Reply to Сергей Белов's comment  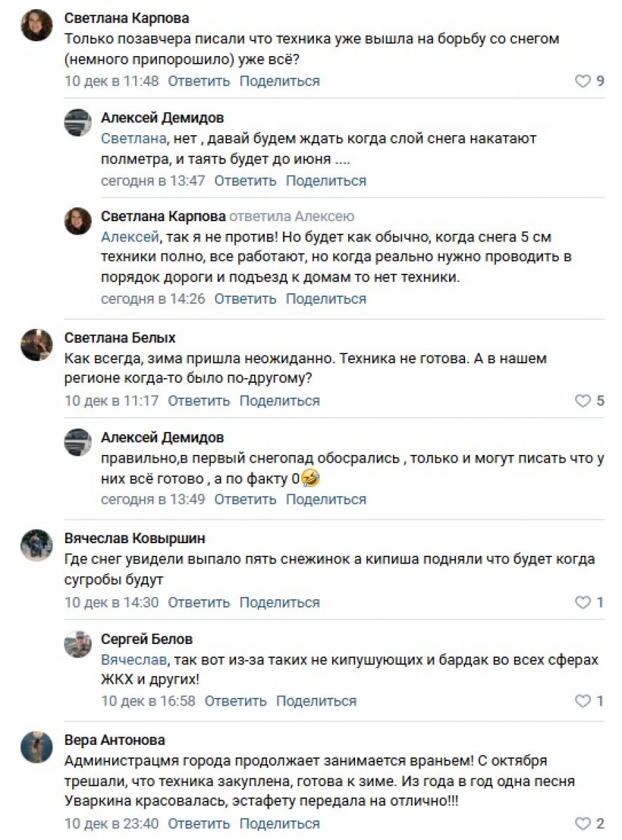click(x=235, y=701)
